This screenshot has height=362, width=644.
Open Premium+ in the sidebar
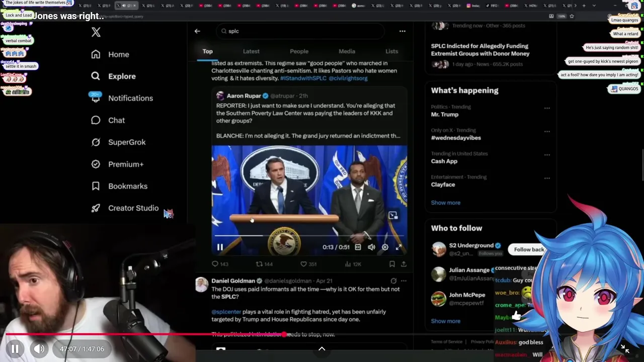pyautogui.click(x=117, y=164)
